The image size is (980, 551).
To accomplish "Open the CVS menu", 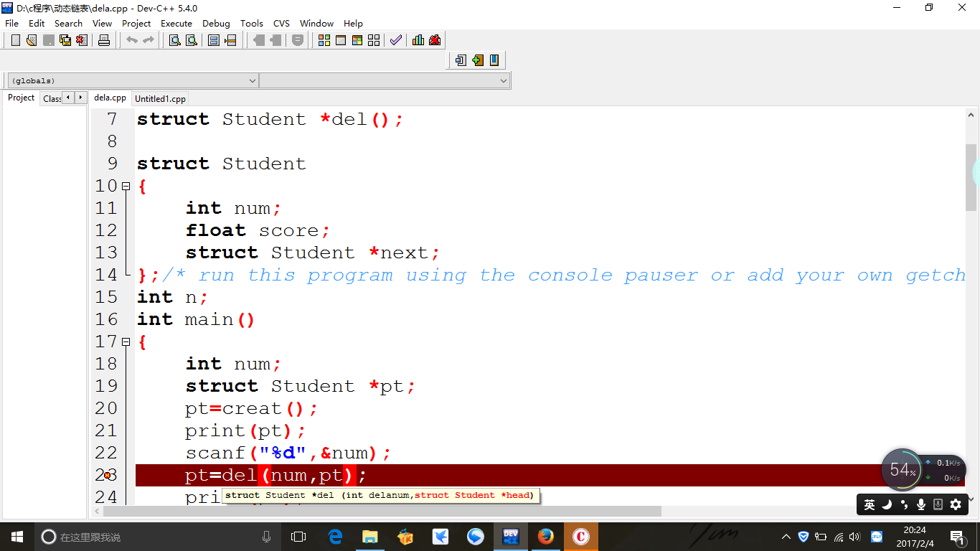I will tap(282, 23).
